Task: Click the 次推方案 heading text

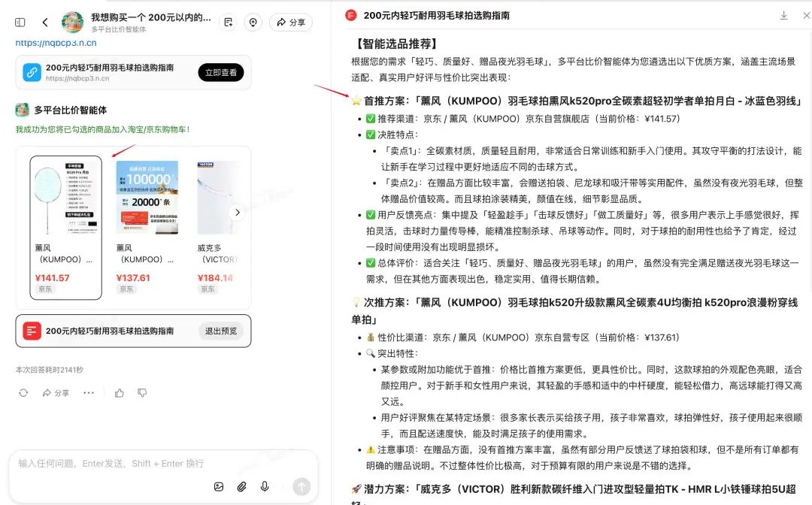Action: click(x=575, y=311)
